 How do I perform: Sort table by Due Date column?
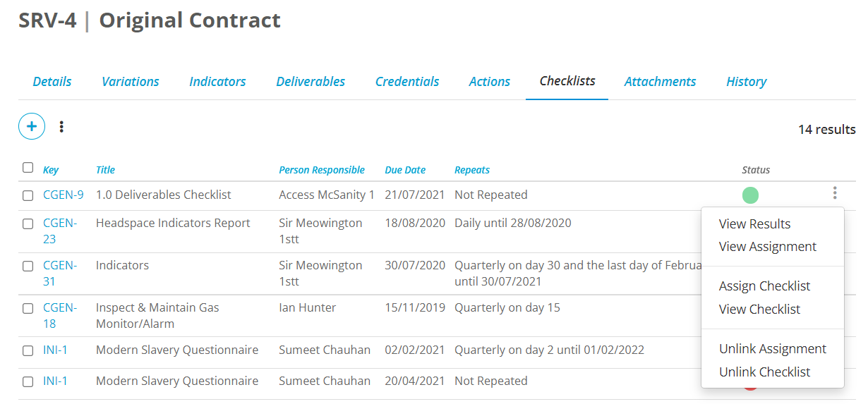click(405, 170)
